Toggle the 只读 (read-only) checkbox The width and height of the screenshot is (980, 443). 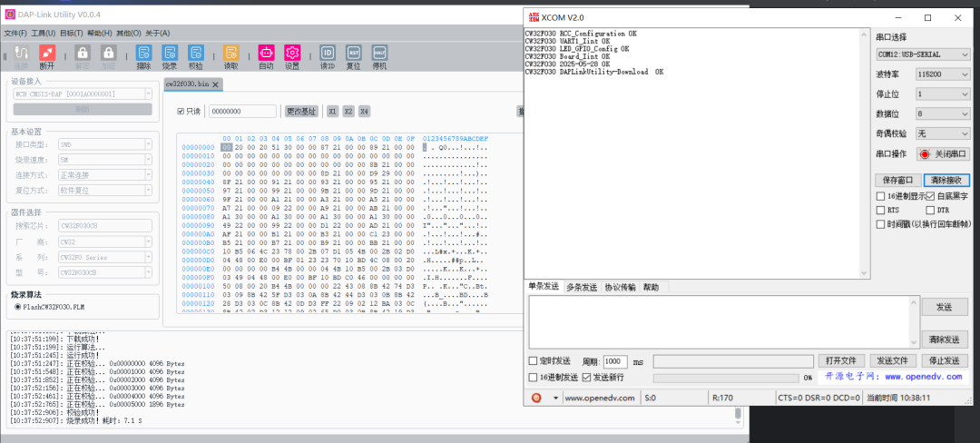point(181,112)
